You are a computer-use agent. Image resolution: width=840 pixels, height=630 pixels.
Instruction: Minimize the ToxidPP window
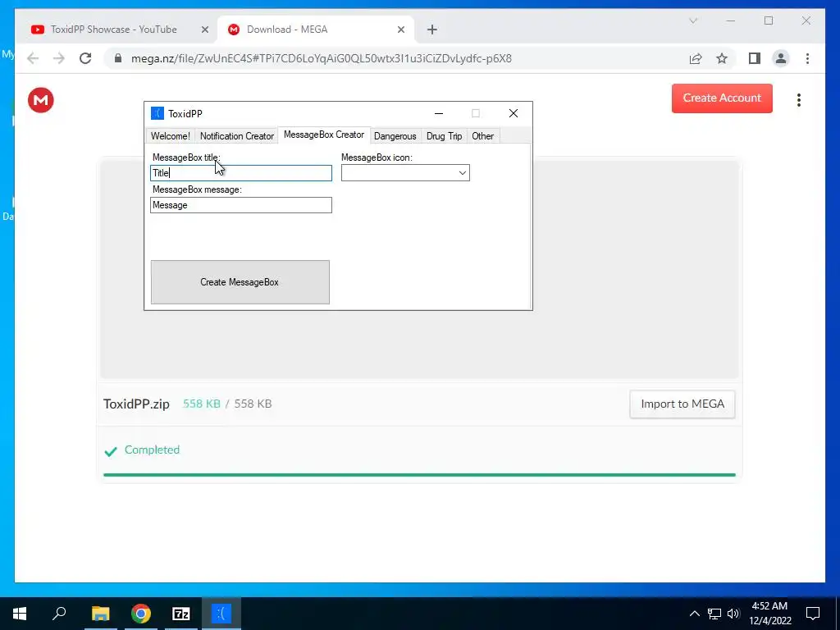[439, 113]
